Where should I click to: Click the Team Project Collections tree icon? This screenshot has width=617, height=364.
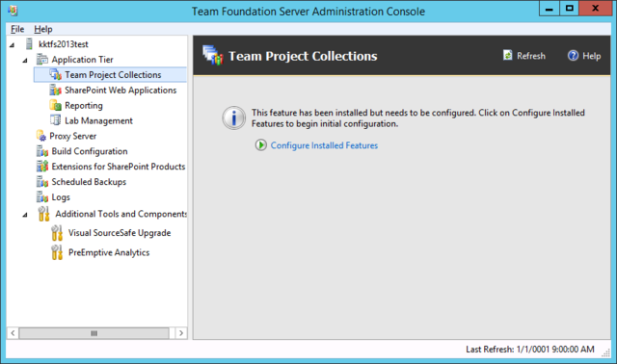click(56, 75)
